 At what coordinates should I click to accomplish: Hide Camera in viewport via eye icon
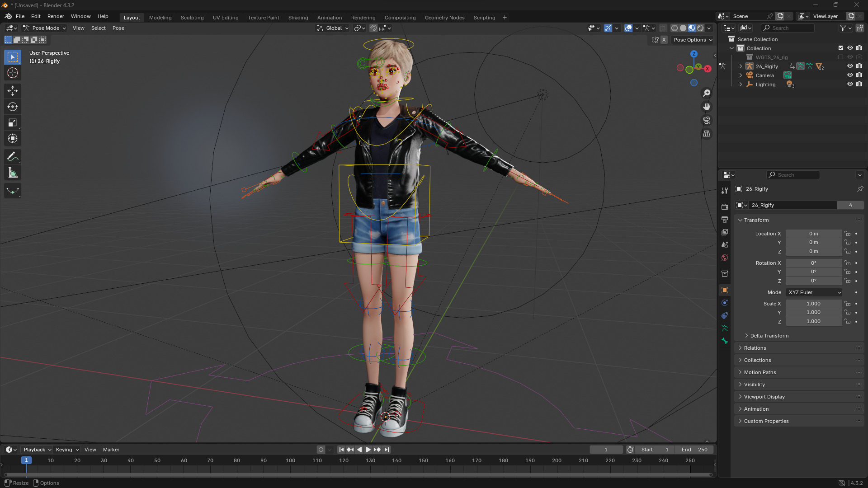pyautogui.click(x=850, y=75)
